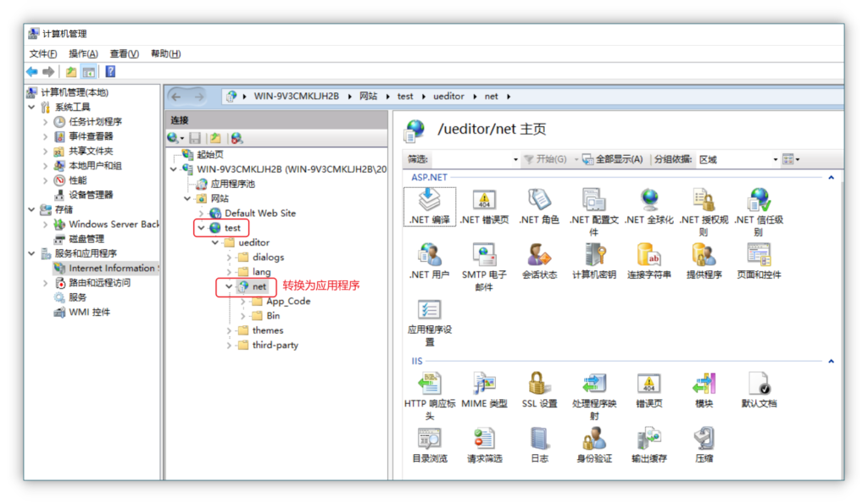This screenshot has width=868, height=504.
Task: Open the .NET 授权规则 feature
Action: [704, 212]
